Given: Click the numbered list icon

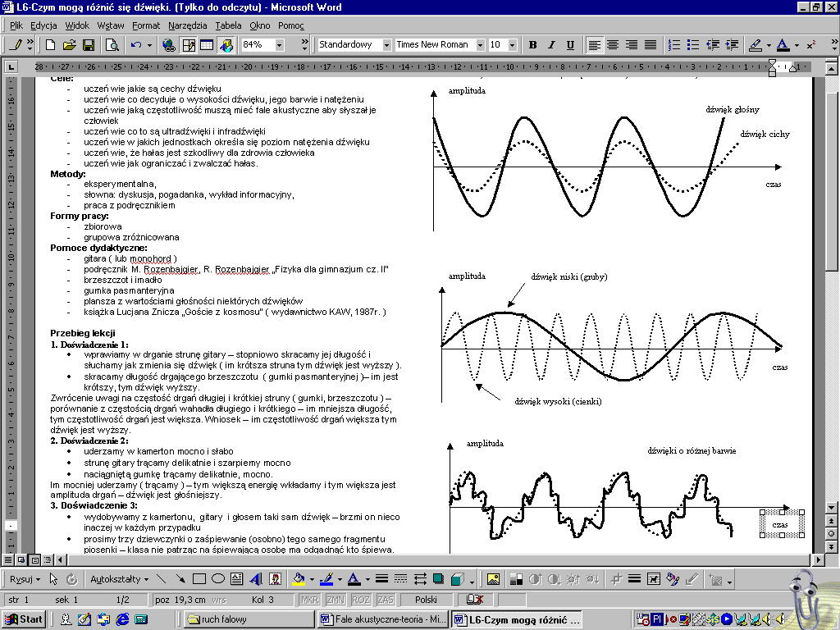Looking at the screenshot, I should pos(674,45).
